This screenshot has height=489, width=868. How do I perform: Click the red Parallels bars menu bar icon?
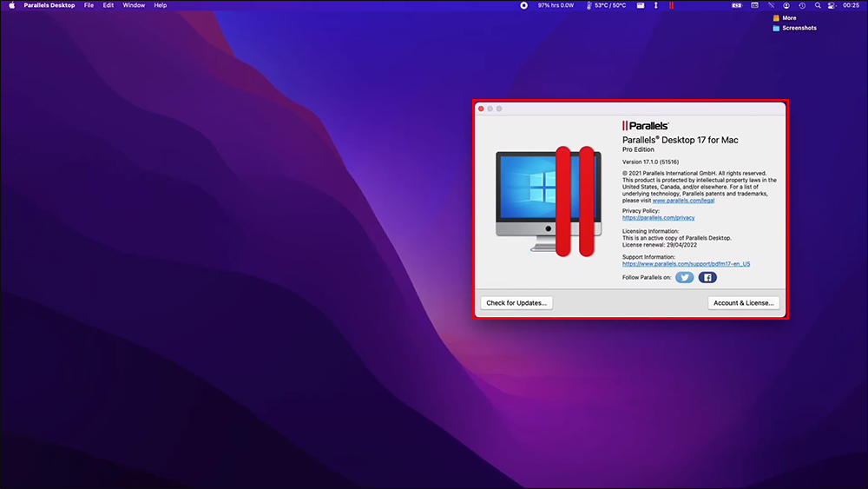pos(671,5)
